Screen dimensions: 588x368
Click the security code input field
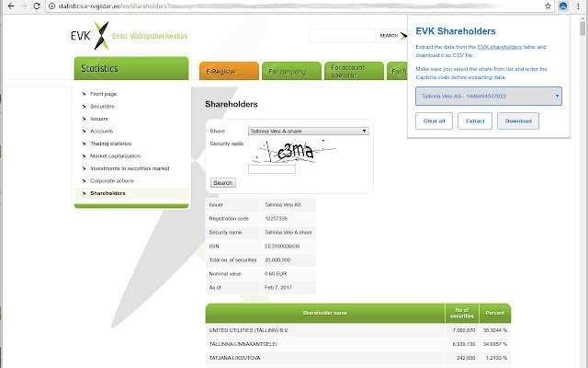pos(272,169)
